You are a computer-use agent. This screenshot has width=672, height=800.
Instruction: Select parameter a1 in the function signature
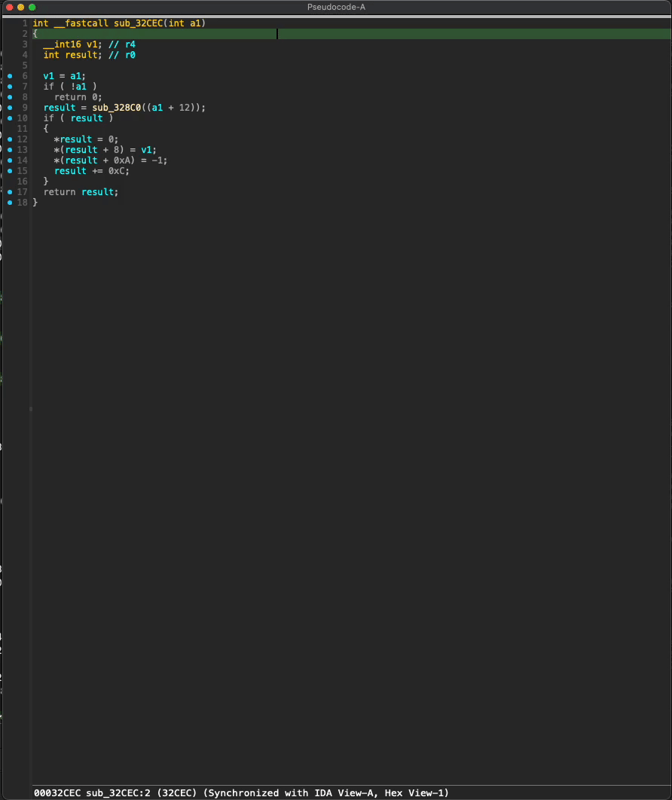click(195, 23)
